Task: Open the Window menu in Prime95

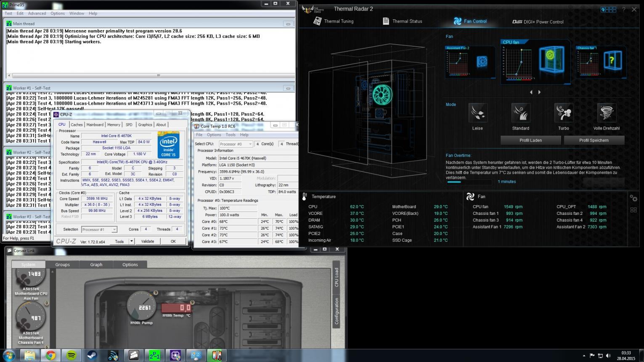Action: point(77,13)
